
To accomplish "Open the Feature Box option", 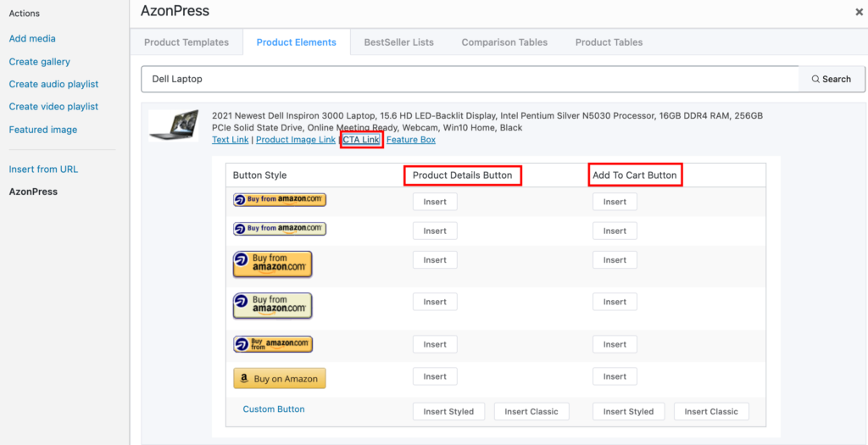I will (x=411, y=140).
